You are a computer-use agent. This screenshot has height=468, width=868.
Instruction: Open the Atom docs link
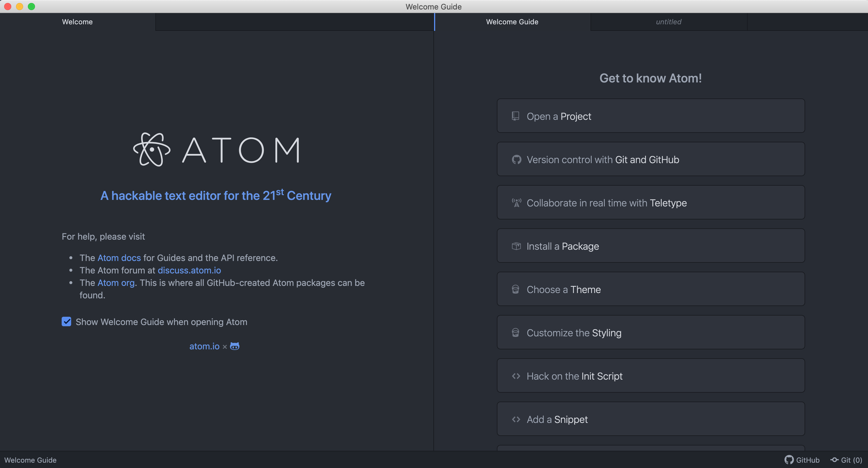[119, 258]
